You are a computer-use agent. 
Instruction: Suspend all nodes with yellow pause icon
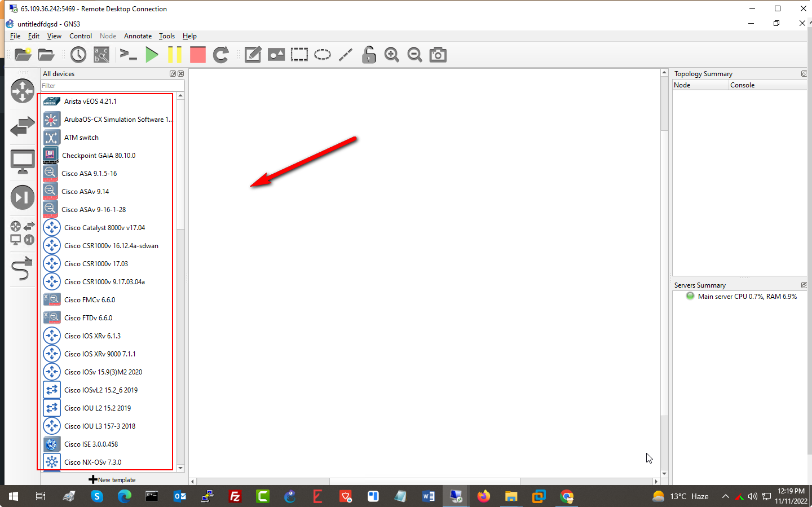pyautogui.click(x=175, y=55)
